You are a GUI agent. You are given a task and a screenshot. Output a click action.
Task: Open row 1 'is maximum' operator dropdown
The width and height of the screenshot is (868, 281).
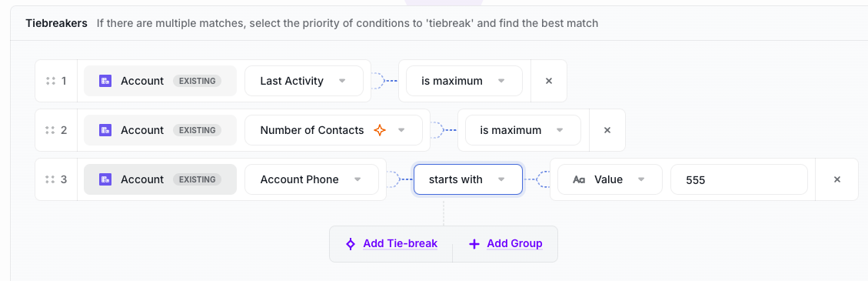pyautogui.click(x=464, y=81)
